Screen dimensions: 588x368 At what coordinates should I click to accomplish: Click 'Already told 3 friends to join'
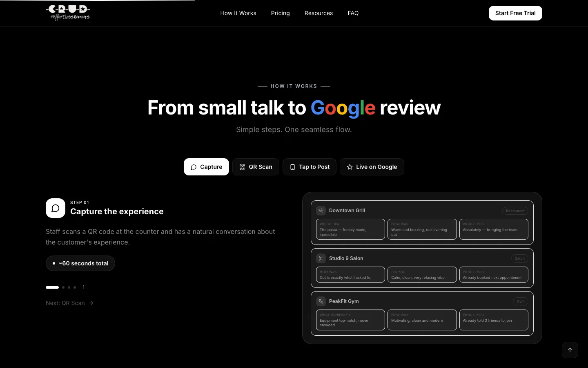tap(494, 320)
